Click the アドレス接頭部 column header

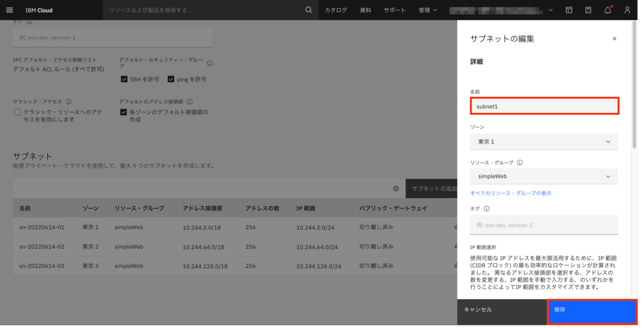(203, 208)
